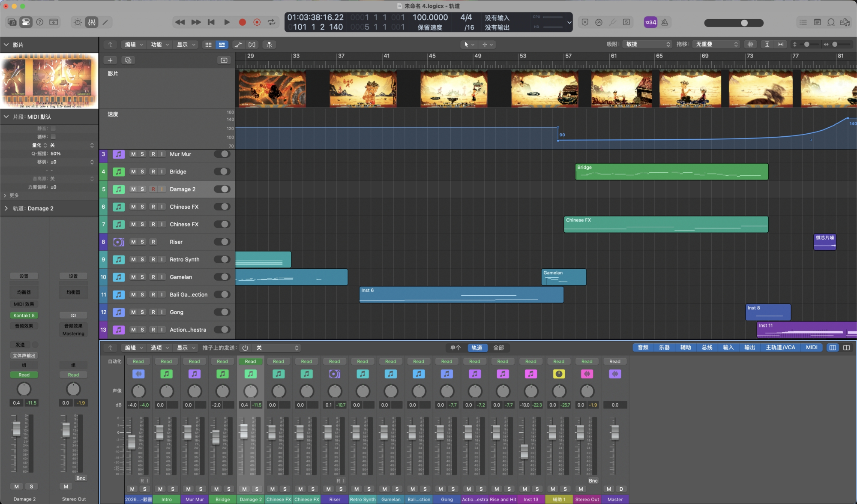Open the 功能 menu in tracks area
This screenshot has height=504, width=857.
pyautogui.click(x=160, y=45)
